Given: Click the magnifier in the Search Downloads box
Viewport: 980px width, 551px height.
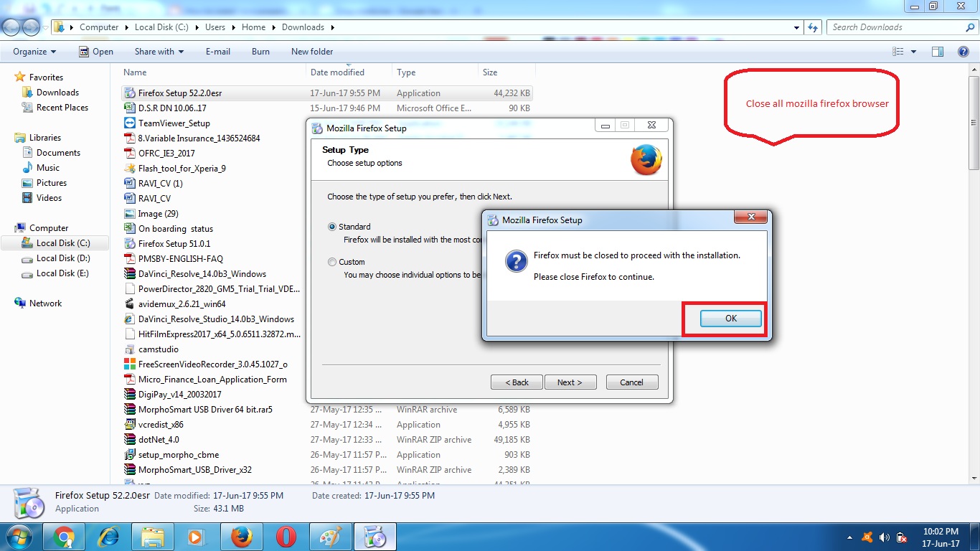Looking at the screenshot, I should (x=970, y=27).
